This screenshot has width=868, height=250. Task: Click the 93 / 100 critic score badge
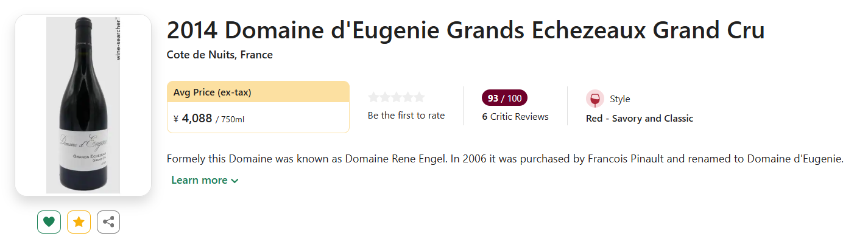point(504,98)
